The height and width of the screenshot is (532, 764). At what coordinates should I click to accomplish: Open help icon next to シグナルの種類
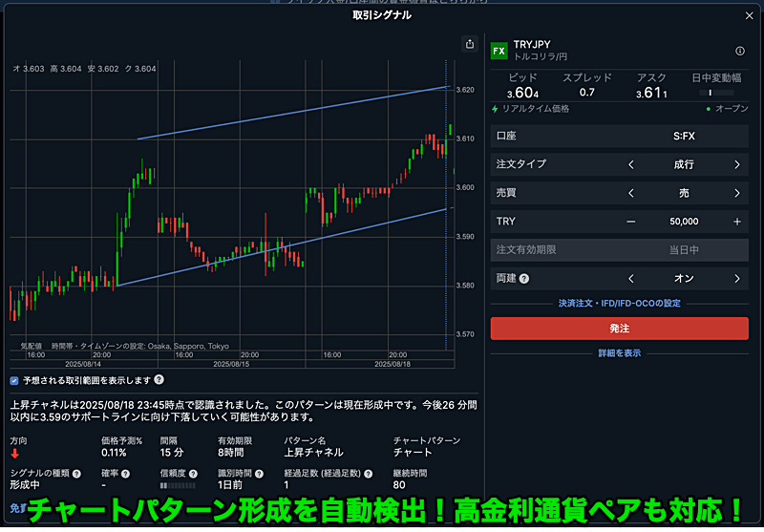point(76,474)
